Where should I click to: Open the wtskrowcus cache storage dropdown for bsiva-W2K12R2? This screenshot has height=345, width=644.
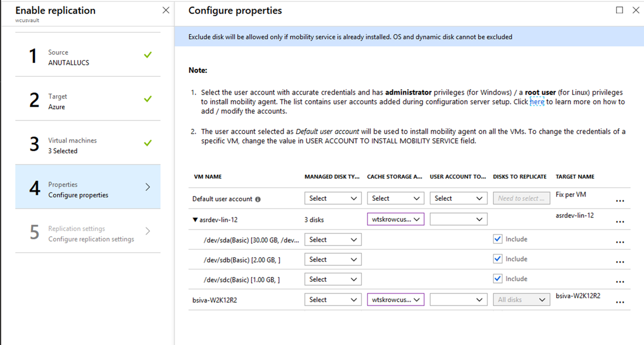tap(395, 299)
